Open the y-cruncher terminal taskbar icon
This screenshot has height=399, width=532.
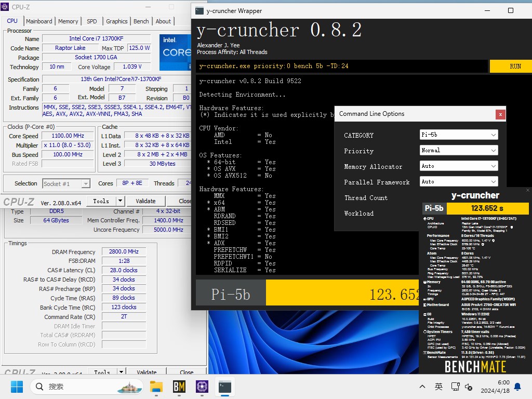(x=225, y=387)
